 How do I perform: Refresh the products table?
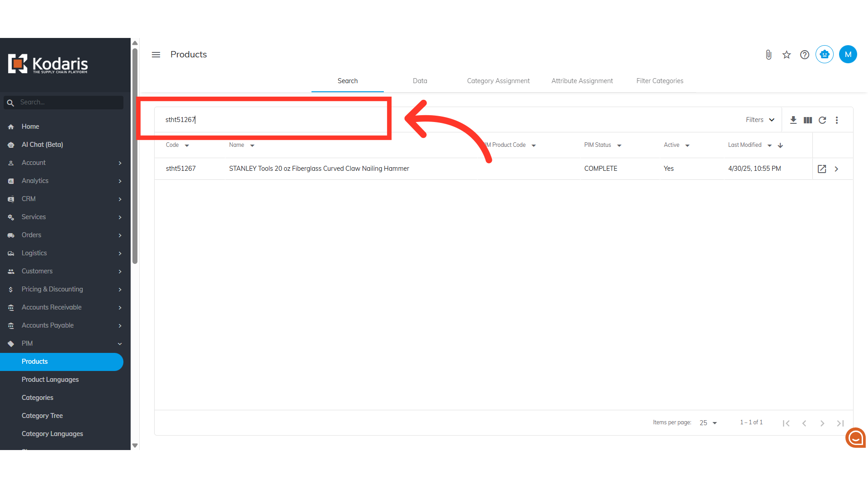[x=822, y=120]
